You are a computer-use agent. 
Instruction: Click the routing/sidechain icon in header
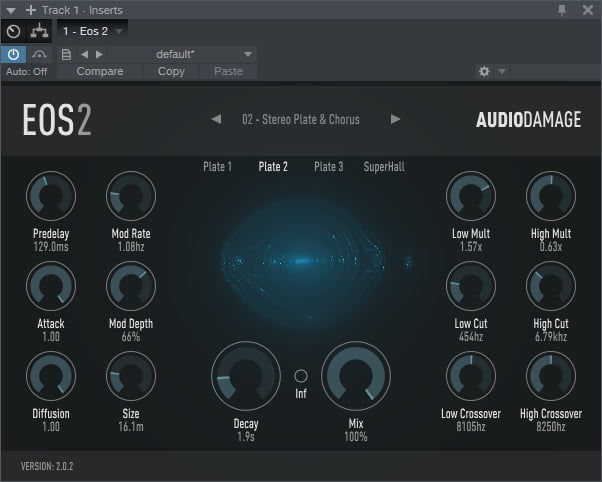(x=41, y=31)
